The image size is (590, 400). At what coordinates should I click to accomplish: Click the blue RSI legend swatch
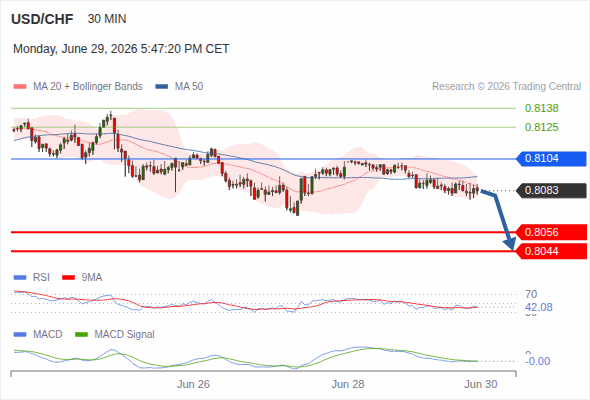point(20,278)
